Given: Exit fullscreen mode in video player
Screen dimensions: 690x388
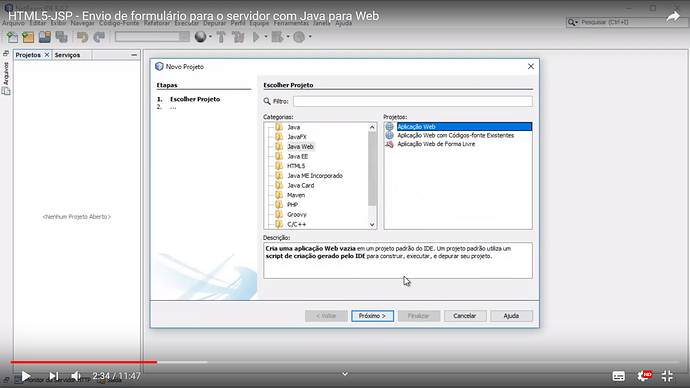Looking at the screenshot, I should [667, 376].
